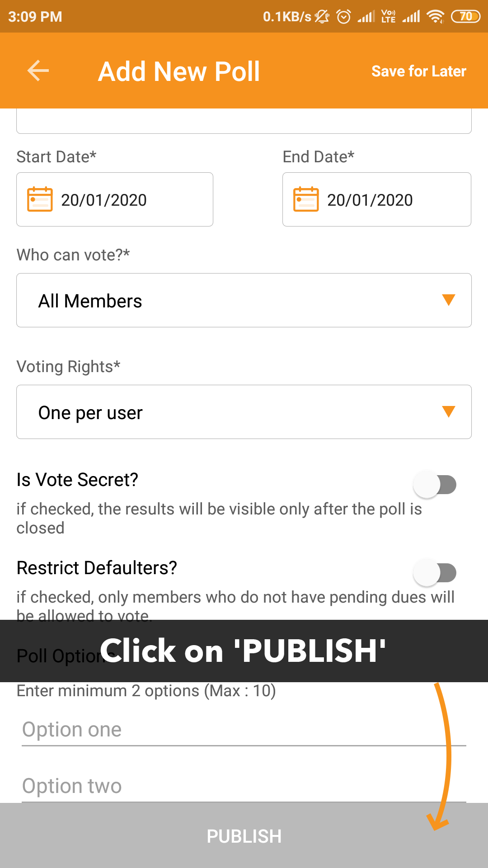The height and width of the screenshot is (868, 488).
Task: Tap the alarm clock icon in status bar
Action: (343, 16)
